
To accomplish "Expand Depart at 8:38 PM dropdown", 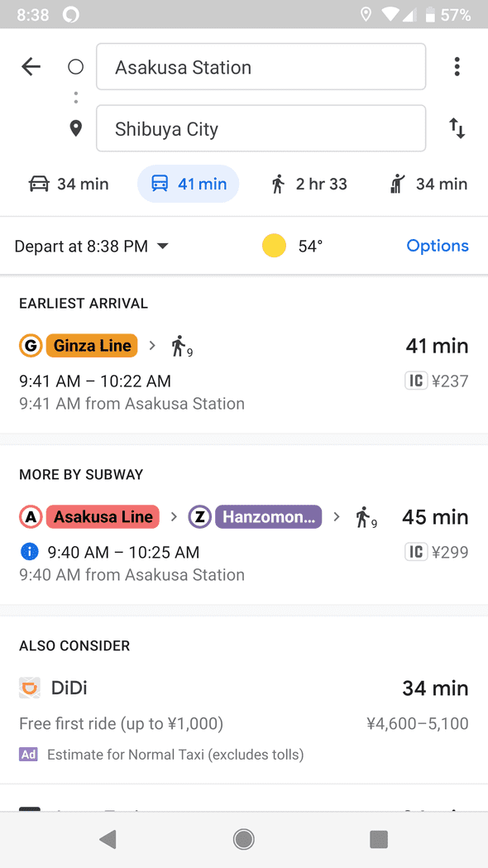I will [91, 246].
